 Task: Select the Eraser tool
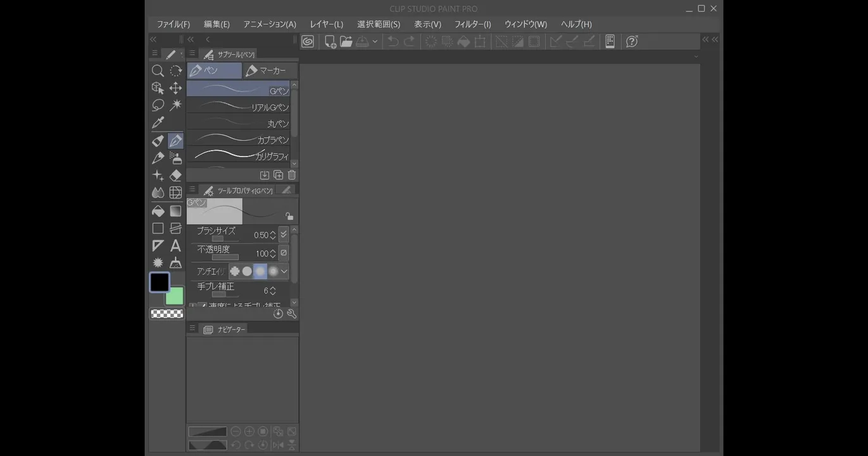(x=175, y=175)
